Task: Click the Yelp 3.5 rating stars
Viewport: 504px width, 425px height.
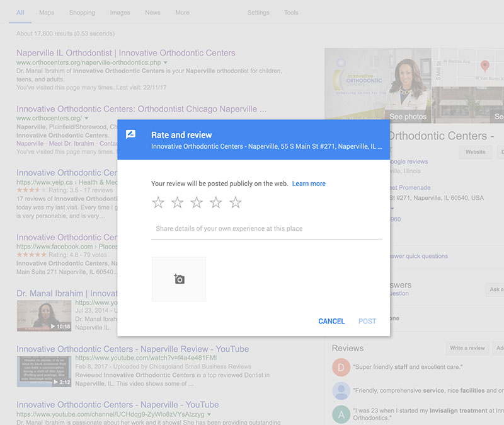Action: click(31, 190)
